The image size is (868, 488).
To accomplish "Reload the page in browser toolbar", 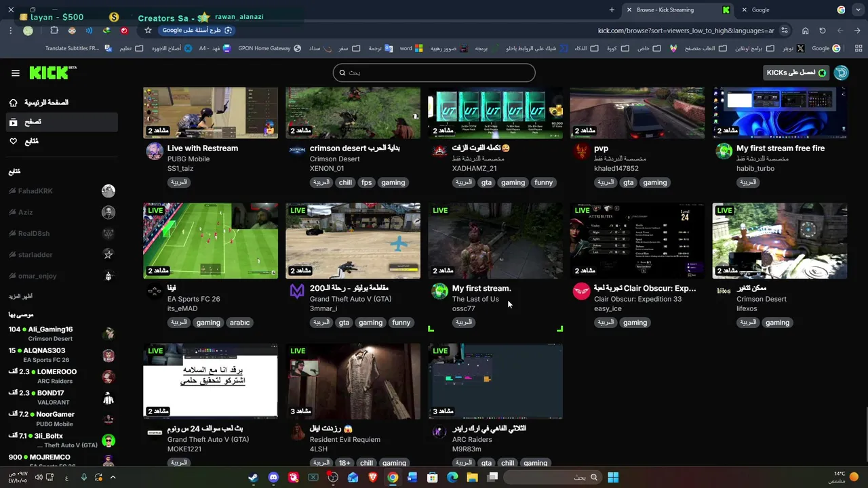I will click(823, 30).
